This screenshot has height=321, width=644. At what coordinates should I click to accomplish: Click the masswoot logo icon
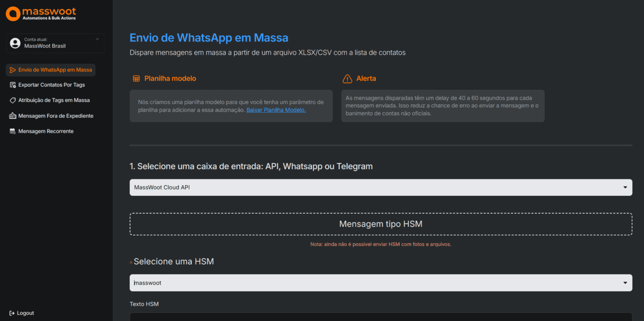pyautogui.click(x=13, y=14)
